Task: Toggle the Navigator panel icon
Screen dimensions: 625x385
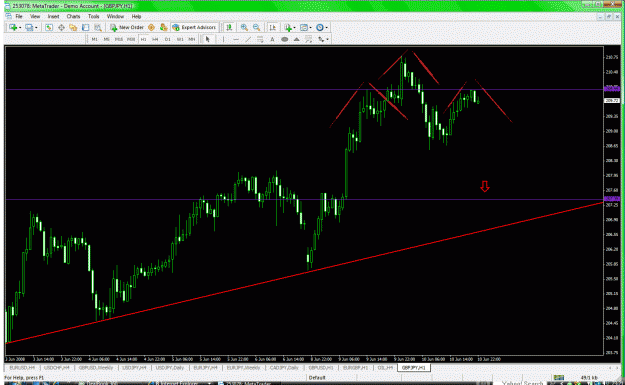Action: click(73, 28)
